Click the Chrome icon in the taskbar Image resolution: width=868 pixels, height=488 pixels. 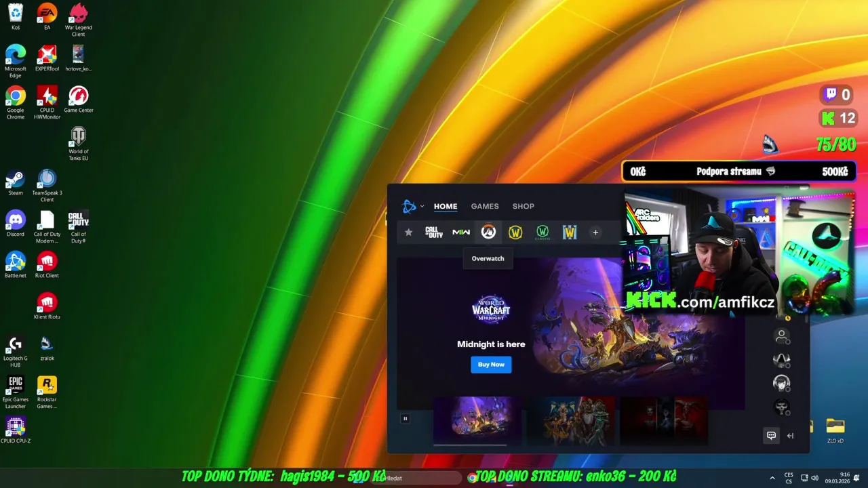[472, 478]
